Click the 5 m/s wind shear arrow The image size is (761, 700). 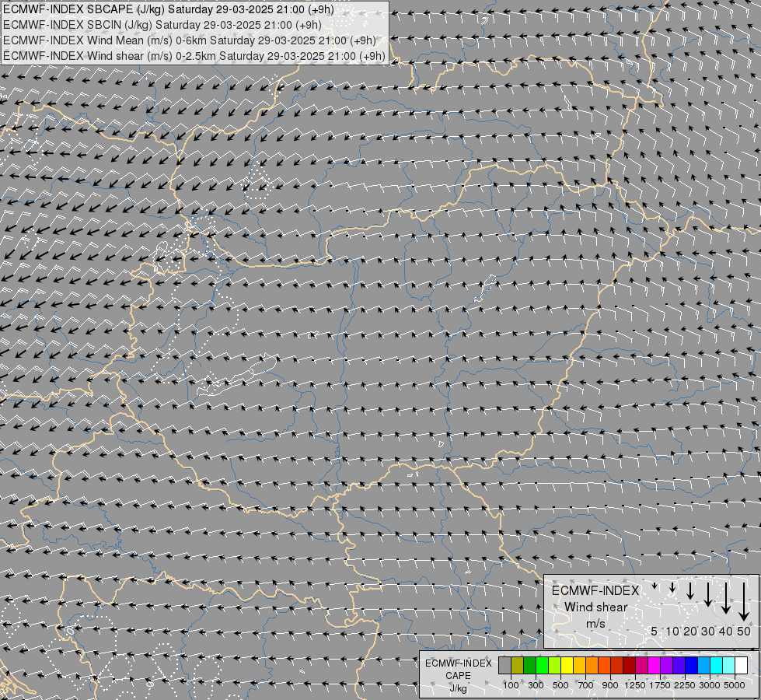pyautogui.click(x=655, y=586)
